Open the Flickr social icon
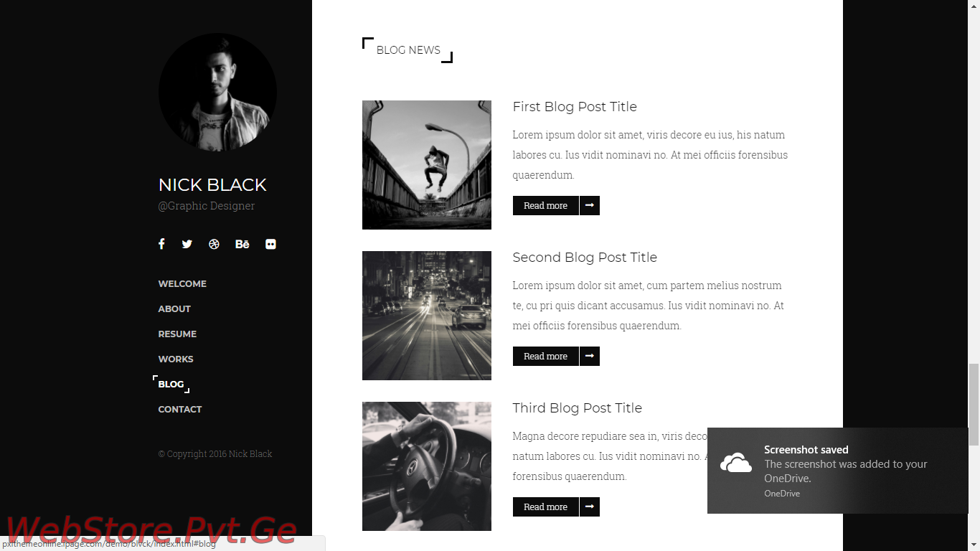The height and width of the screenshot is (551, 980). coord(270,244)
